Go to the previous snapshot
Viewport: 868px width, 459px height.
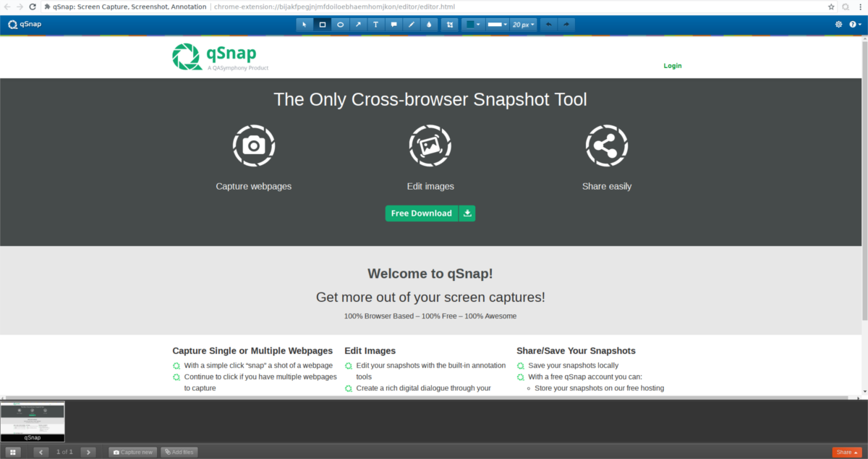click(x=41, y=452)
